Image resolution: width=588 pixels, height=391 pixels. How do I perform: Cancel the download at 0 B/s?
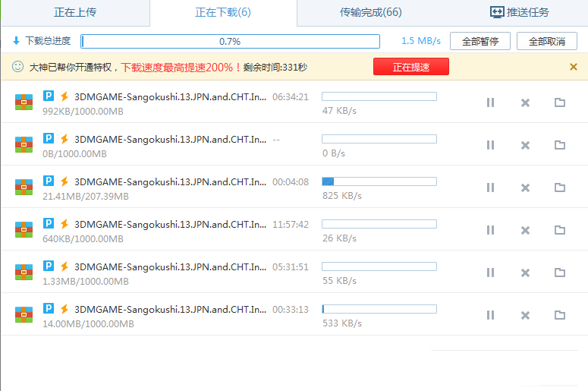(x=525, y=145)
